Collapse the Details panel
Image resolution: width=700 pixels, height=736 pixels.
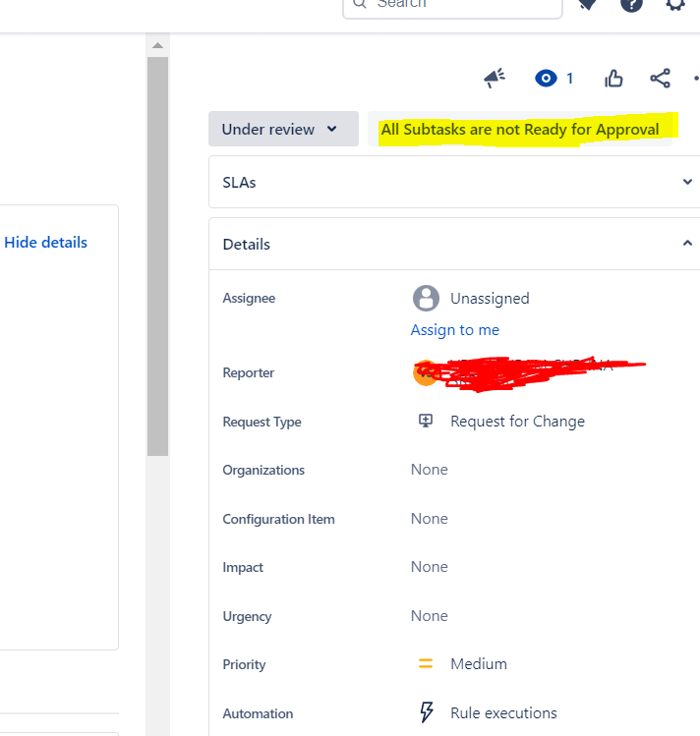[x=687, y=243]
